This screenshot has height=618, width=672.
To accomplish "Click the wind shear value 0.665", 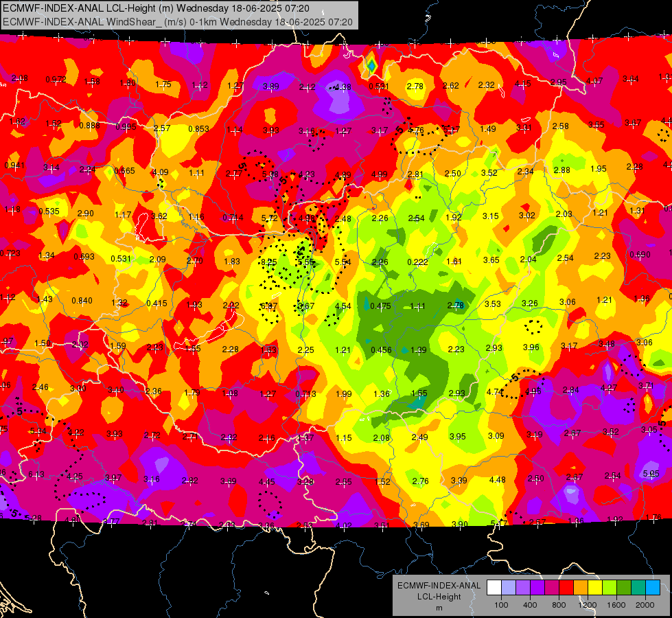I will (x=124, y=171).
